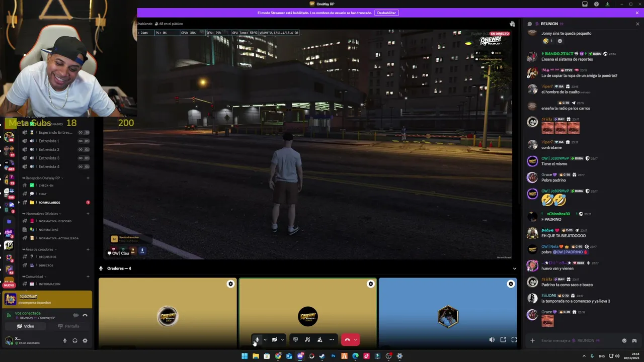Toggle the camera in the call toolbar
This screenshot has width=644, height=362.
(274, 339)
